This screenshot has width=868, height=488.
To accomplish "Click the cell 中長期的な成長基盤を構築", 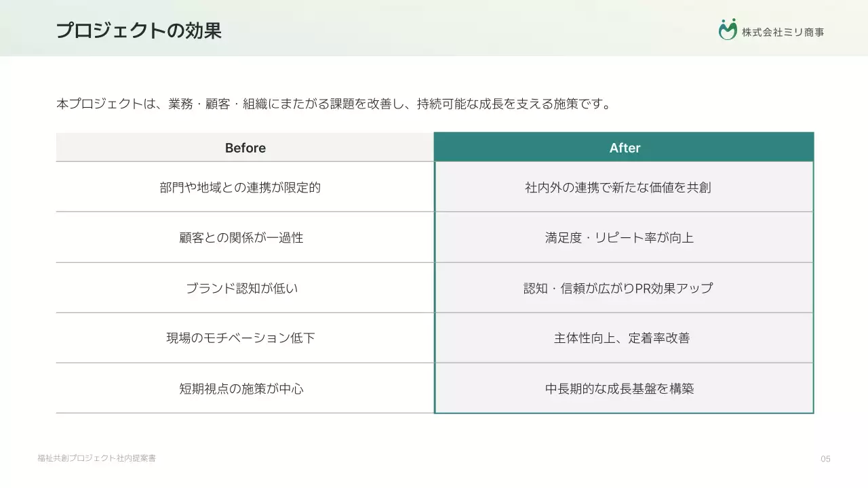I will (x=624, y=388).
